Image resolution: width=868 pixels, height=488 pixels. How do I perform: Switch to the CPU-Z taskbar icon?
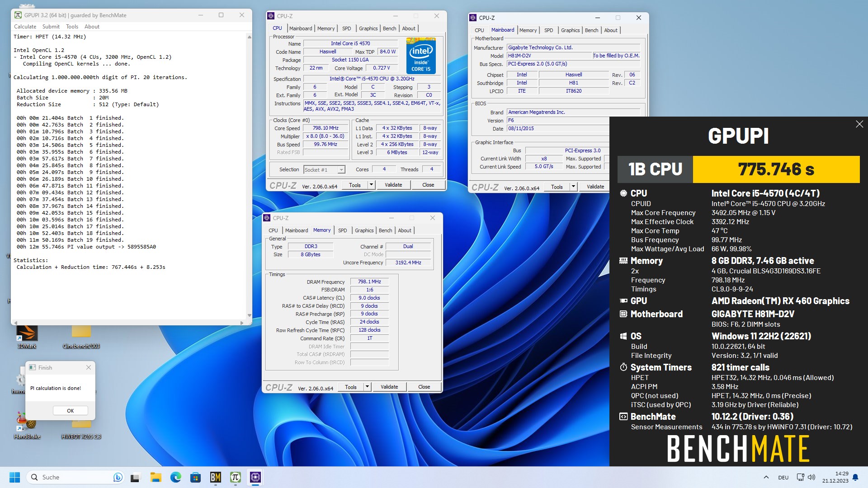click(255, 477)
